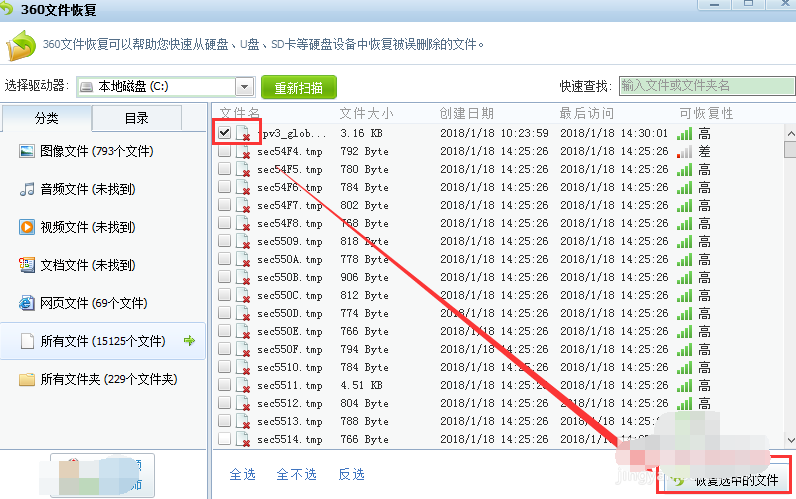The width and height of the screenshot is (796, 499).
Task: Click the file icon of sec550C.tmp
Action: coord(244,295)
